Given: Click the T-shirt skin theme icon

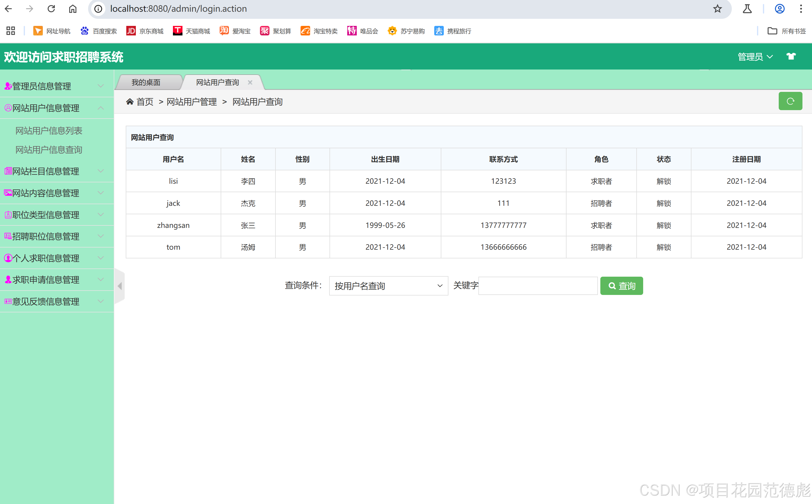Looking at the screenshot, I should 791,56.
